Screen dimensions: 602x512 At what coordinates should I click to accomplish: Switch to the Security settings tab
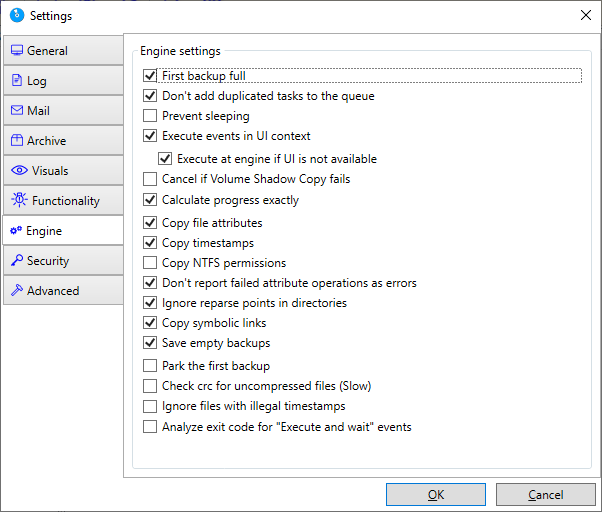pyautogui.click(x=63, y=260)
